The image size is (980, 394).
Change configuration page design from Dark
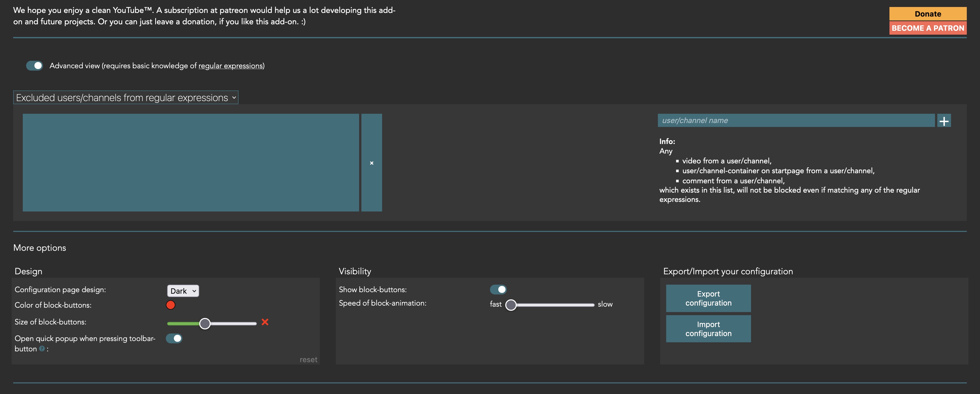183,291
